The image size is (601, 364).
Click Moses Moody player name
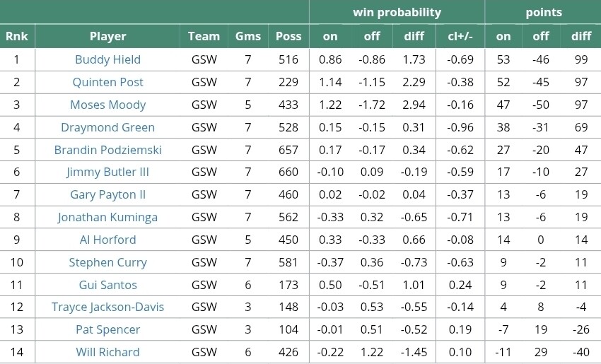pyautogui.click(x=107, y=105)
